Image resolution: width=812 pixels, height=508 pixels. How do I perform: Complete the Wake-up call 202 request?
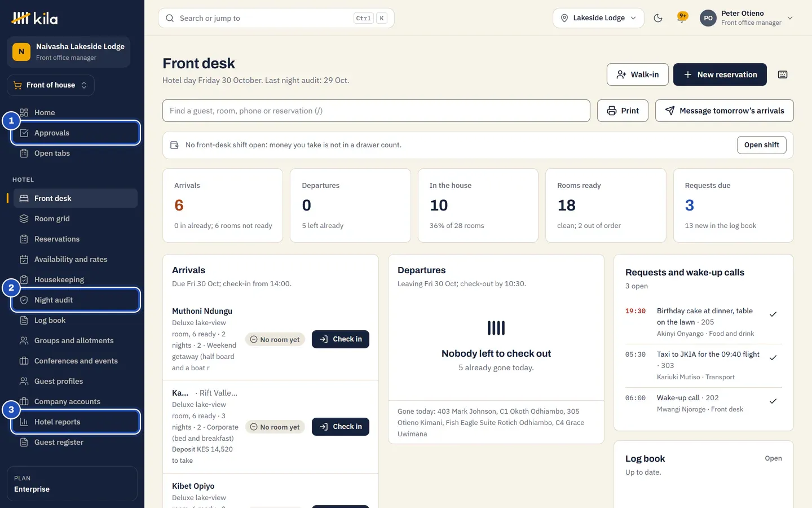(x=773, y=401)
